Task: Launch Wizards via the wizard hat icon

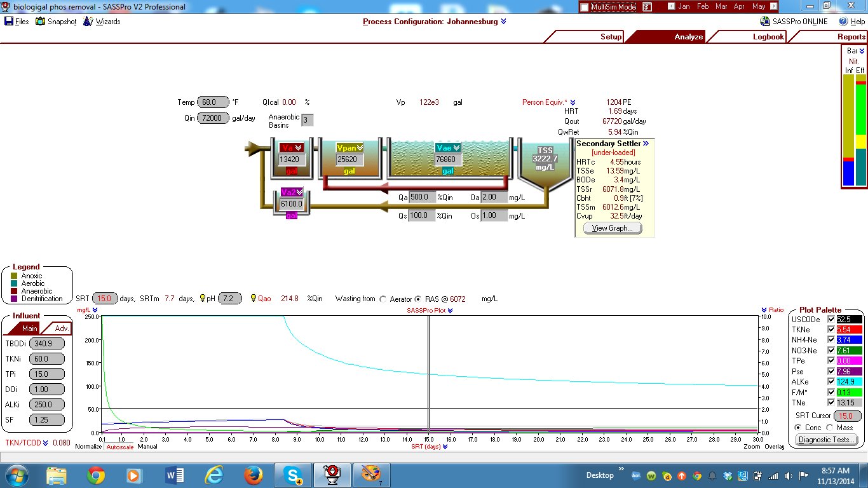Action: point(86,21)
